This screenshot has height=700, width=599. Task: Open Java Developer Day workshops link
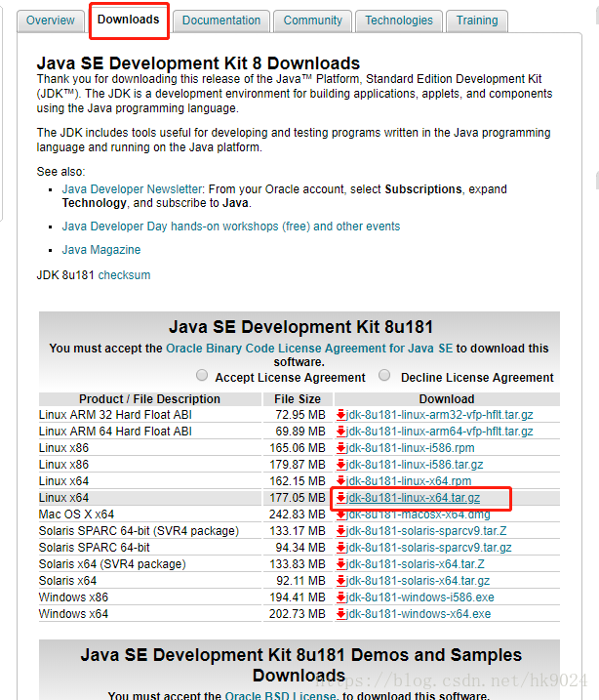pos(231,226)
